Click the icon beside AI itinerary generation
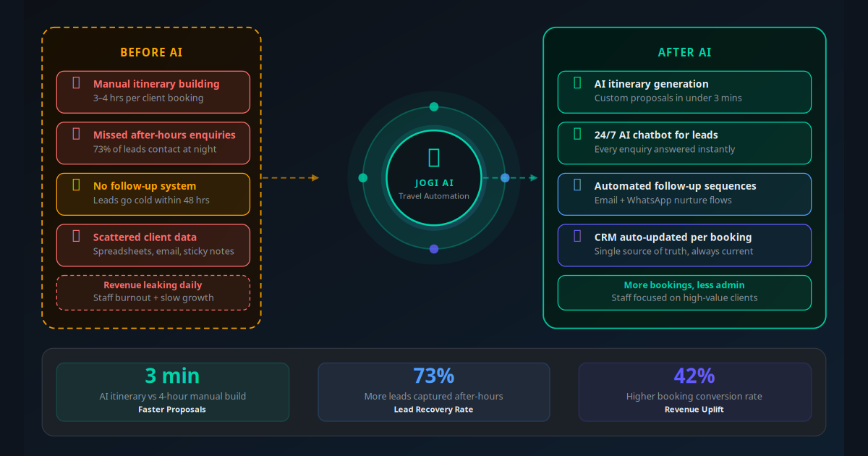868x456 pixels. (577, 83)
